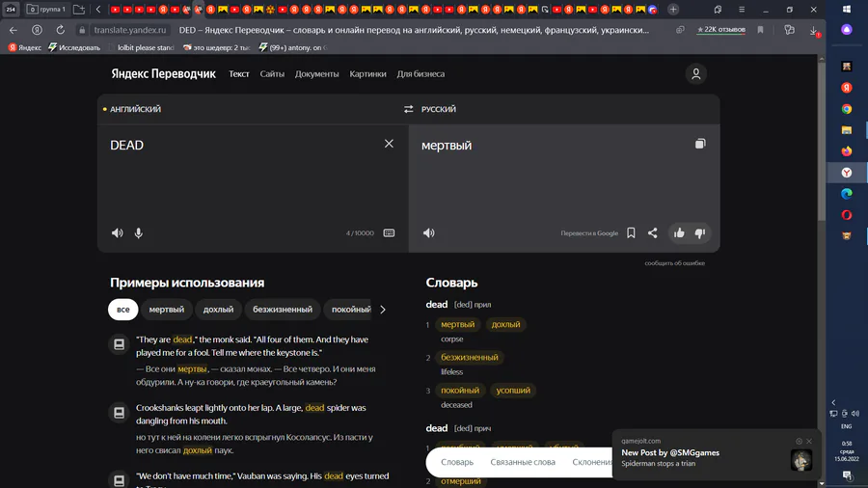Open dictionary word безжизненный

pyautogui.click(x=470, y=358)
